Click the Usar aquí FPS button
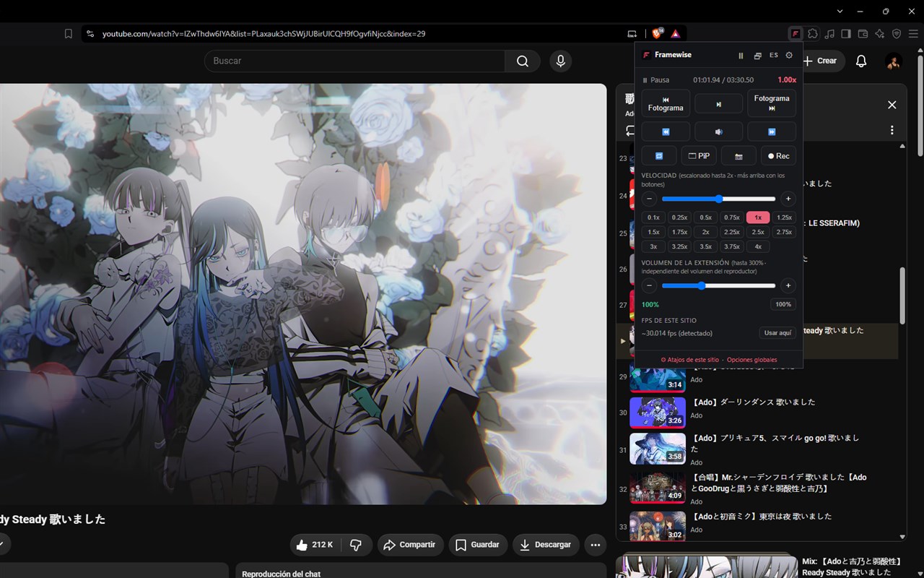Image resolution: width=924 pixels, height=578 pixels. click(778, 333)
